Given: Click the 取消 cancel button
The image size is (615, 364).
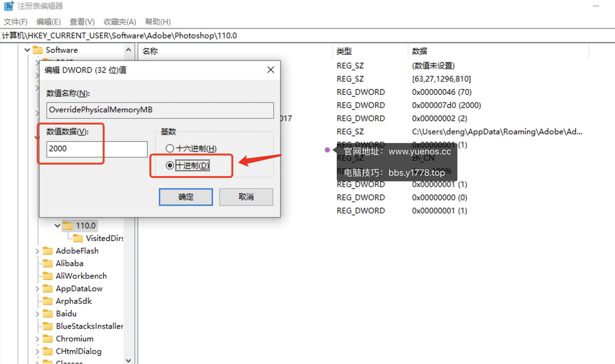Looking at the screenshot, I should pos(246,197).
